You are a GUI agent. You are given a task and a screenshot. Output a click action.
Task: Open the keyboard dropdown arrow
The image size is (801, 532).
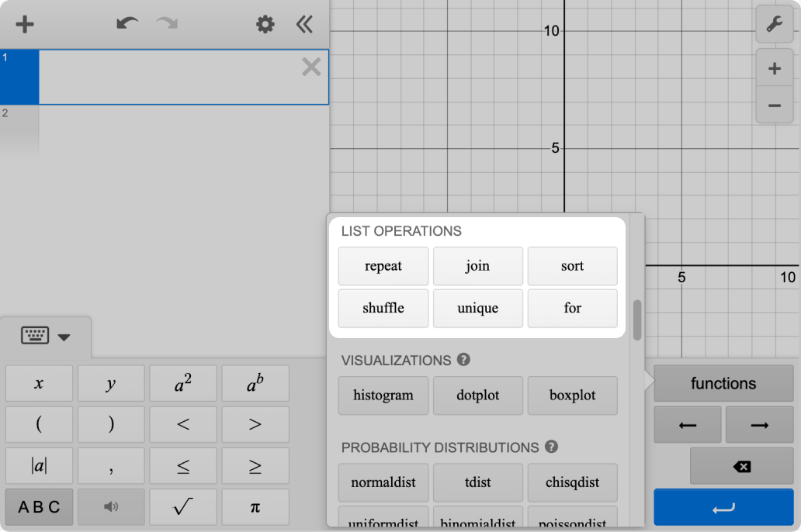point(65,337)
